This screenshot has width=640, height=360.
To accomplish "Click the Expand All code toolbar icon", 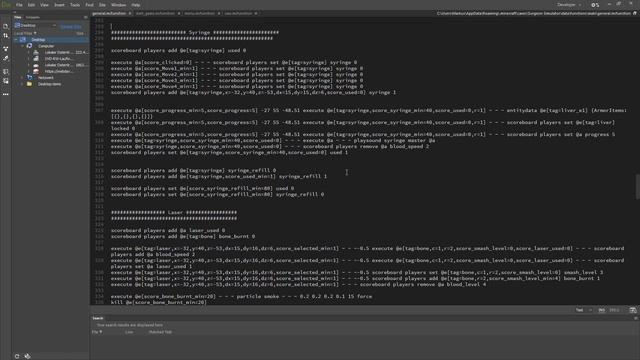I will (6, 49).
